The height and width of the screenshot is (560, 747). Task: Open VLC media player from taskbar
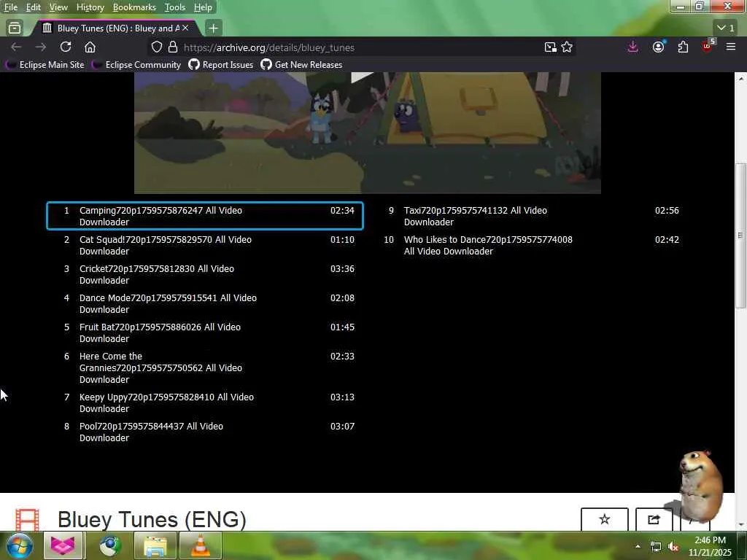pyautogui.click(x=201, y=545)
